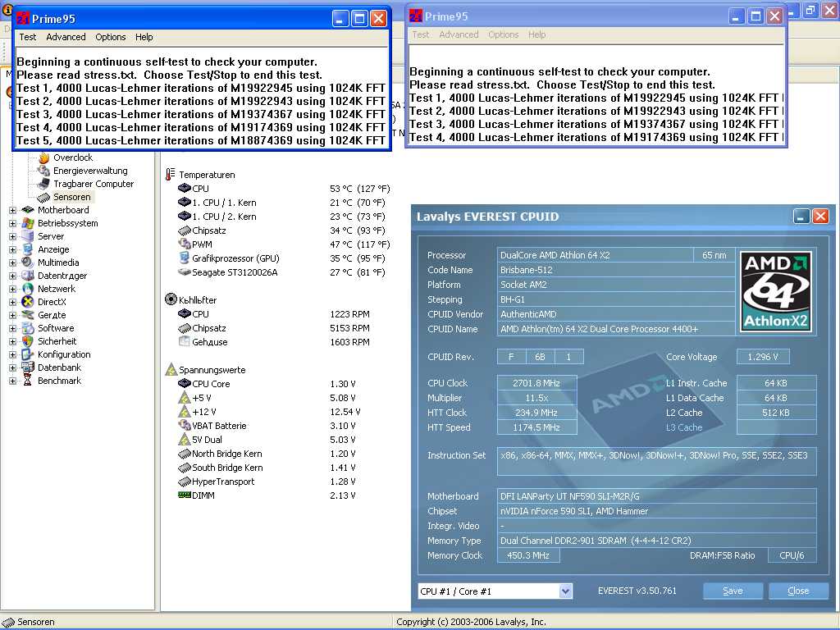
Task: Select the Memory Clock 450.3 MHz field
Action: coord(528,555)
